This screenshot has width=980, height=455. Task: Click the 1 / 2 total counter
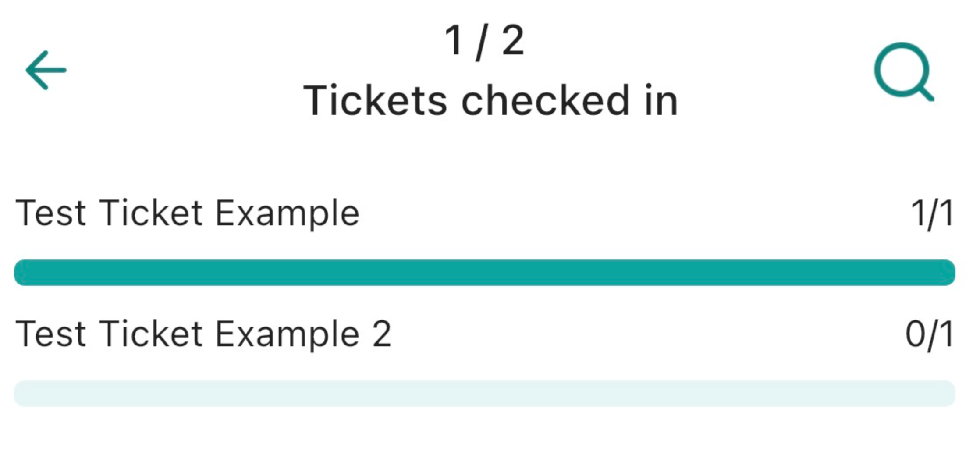click(484, 41)
